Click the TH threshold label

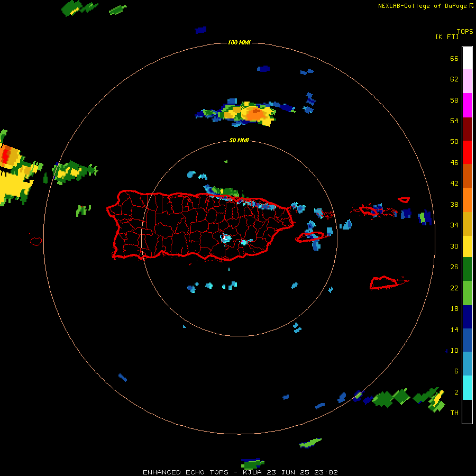tap(454, 413)
